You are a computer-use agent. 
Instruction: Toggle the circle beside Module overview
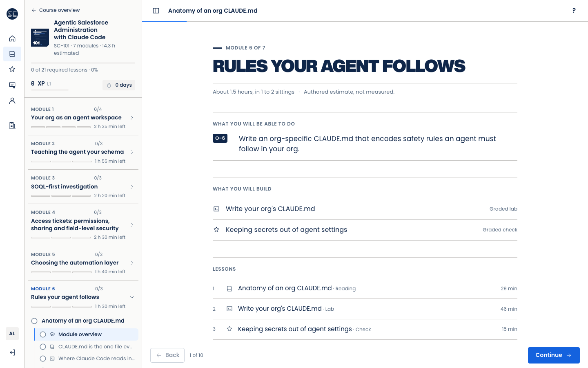click(43, 334)
